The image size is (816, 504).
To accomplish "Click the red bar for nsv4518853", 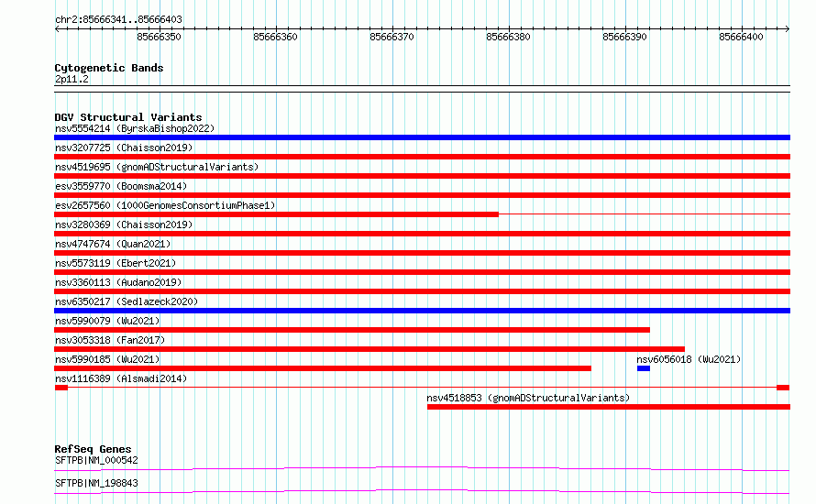I will [609, 407].
